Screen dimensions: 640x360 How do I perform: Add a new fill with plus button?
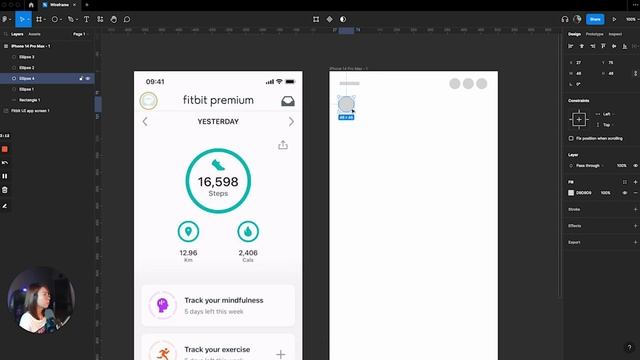click(x=636, y=182)
